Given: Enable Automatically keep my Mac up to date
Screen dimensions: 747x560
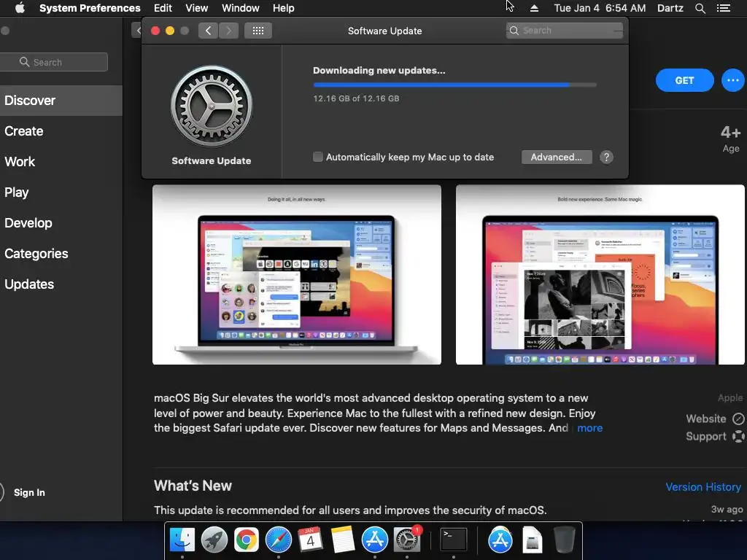Looking at the screenshot, I should point(318,157).
